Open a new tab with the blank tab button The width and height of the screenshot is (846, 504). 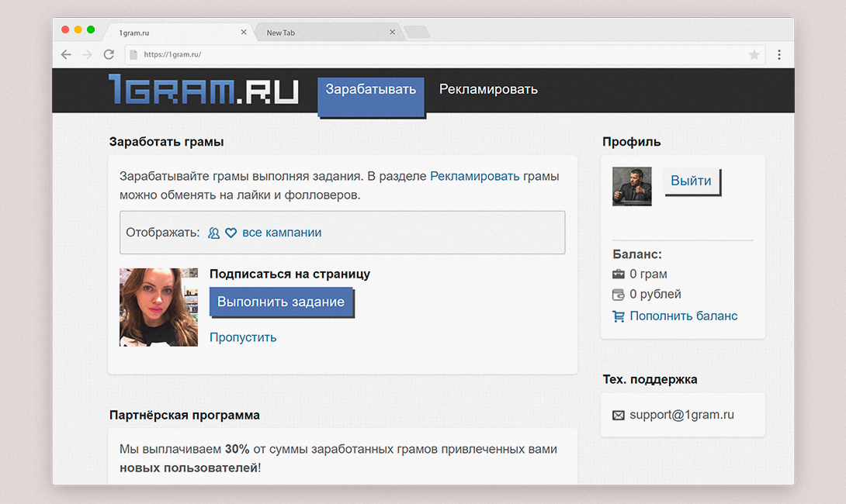[x=417, y=32]
